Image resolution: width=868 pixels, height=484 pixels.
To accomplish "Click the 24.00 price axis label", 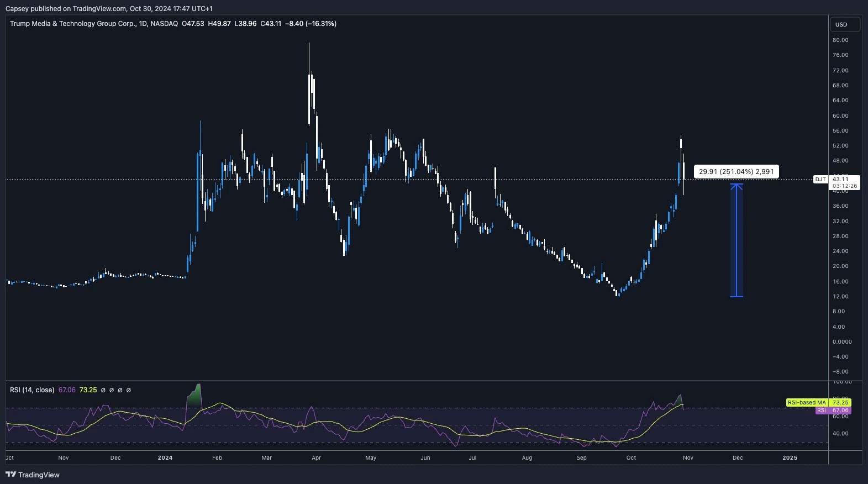I will coord(840,251).
